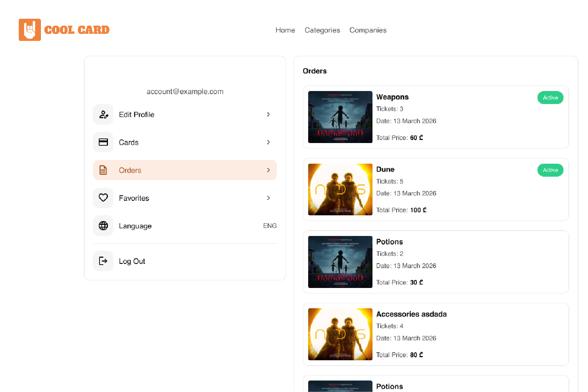Click the Total Price 30 value
The height and width of the screenshot is (392, 588).
416,282
